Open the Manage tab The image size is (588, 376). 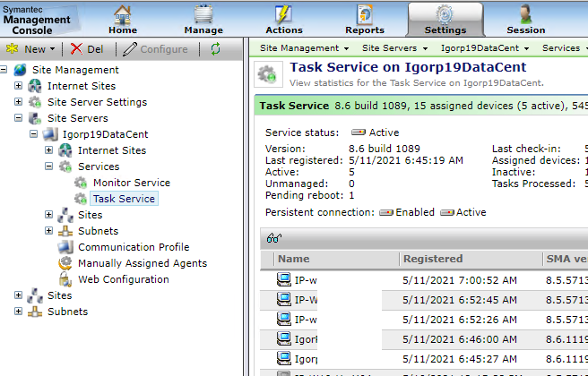click(x=203, y=20)
